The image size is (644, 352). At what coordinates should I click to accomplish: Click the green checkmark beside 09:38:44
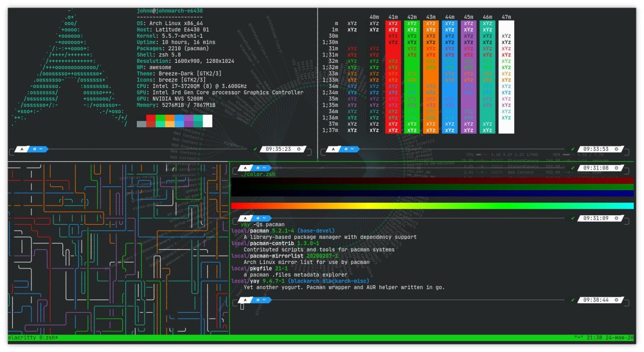tap(573, 300)
